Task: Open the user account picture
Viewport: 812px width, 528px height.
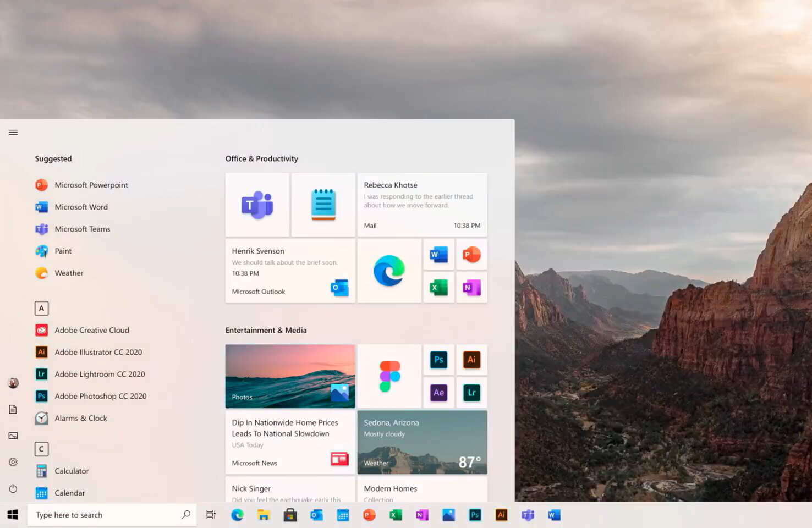Action: click(x=13, y=383)
